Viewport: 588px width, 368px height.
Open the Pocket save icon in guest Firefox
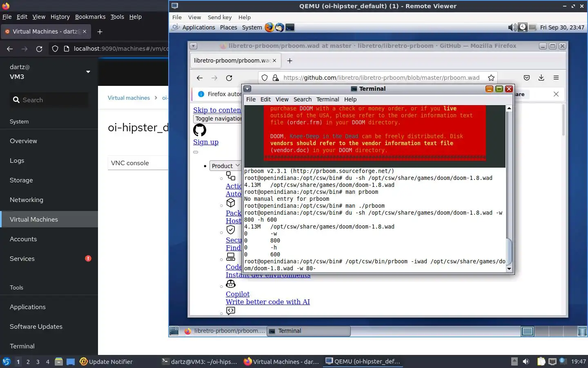coord(527,78)
